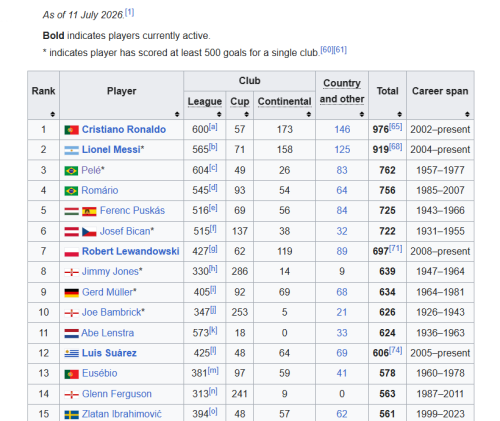The height and width of the screenshot is (421, 500).
Task: Sort by Continental goals sort arrows
Action: [309, 114]
